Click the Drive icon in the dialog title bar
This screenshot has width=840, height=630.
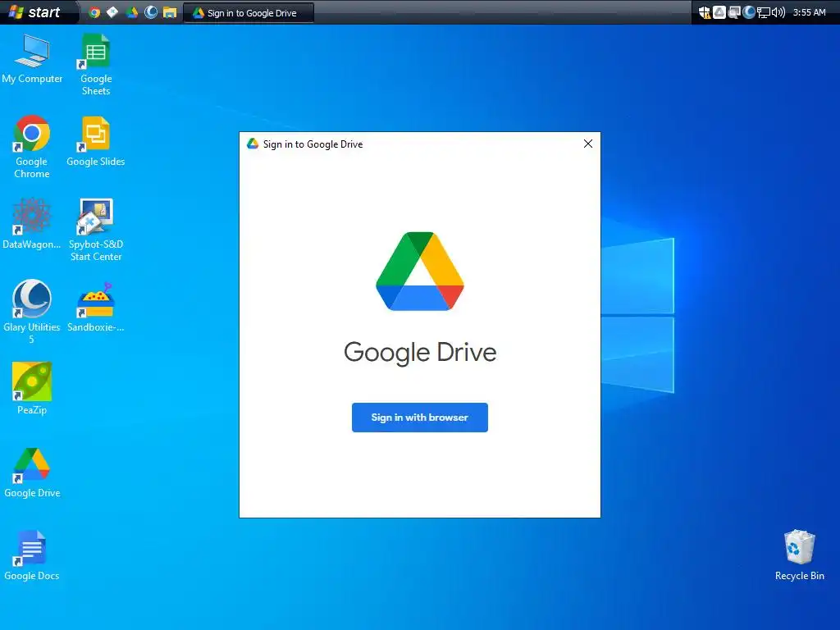(253, 144)
